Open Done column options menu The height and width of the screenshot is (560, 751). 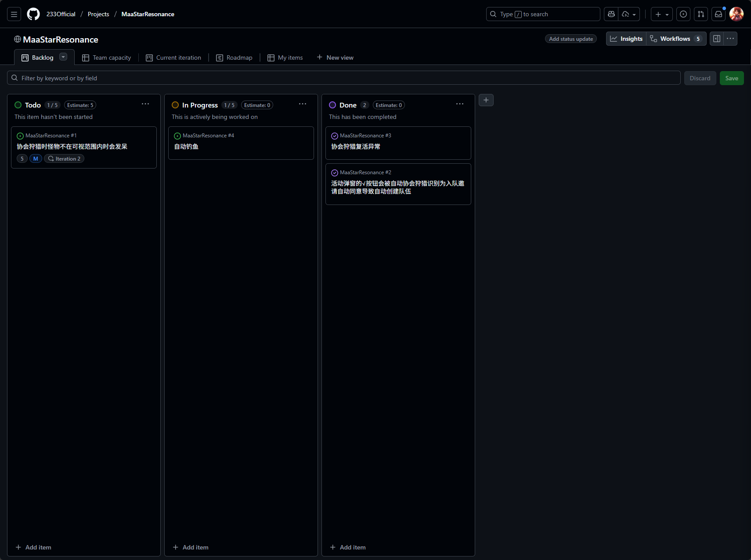pyautogui.click(x=460, y=104)
